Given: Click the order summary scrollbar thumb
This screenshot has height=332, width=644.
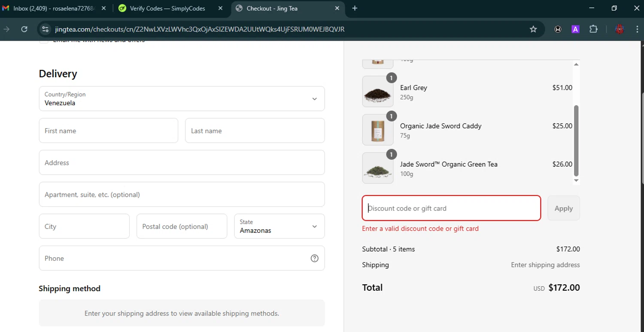Looking at the screenshot, I should tap(576, 140).
